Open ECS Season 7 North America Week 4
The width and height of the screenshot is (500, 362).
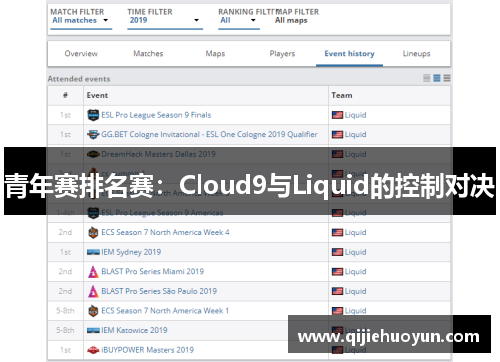coord(165,233)
